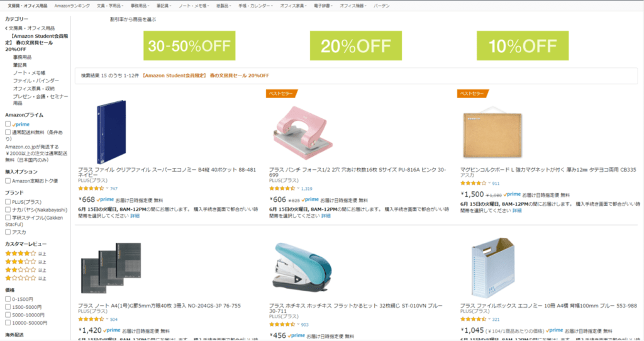
Task: Enable the Prime filter checkbox
Action: (8, 124)
